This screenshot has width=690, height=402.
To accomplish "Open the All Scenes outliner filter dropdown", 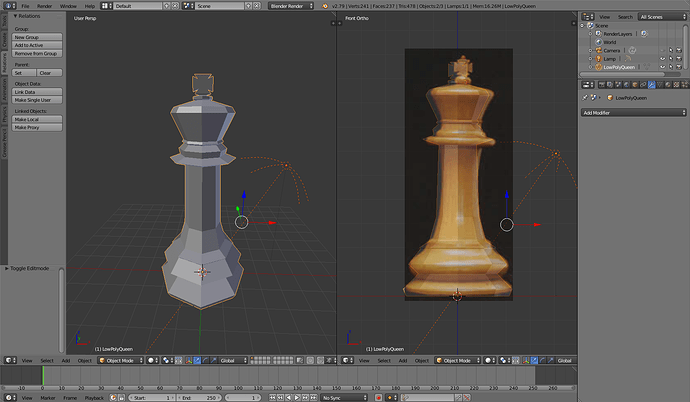I will (x=662, y=17).
